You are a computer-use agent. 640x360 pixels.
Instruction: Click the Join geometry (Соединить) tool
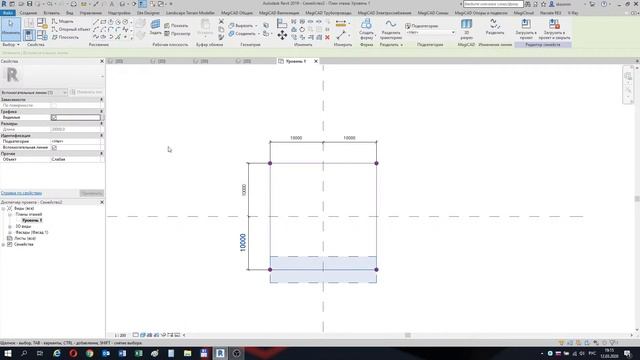point(242,33)
